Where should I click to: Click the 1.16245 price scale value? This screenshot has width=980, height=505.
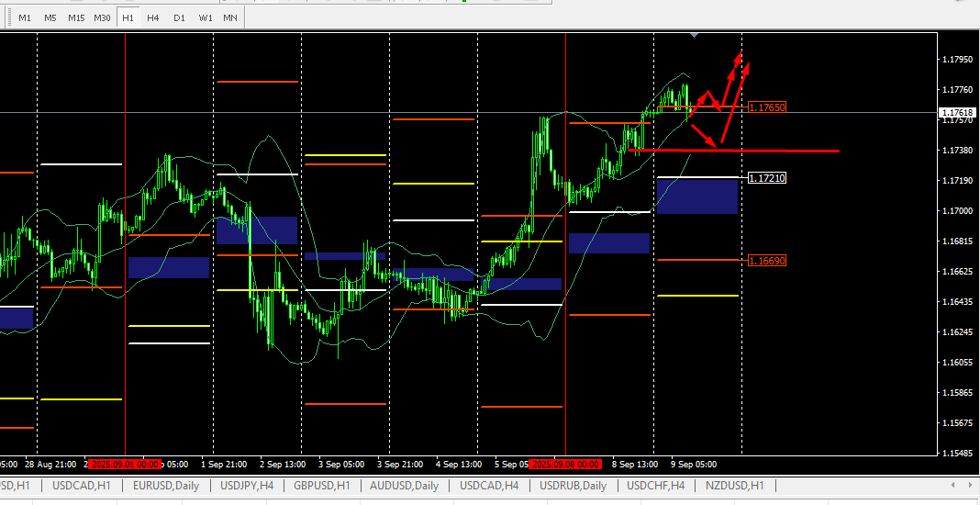tap(957, 331)
